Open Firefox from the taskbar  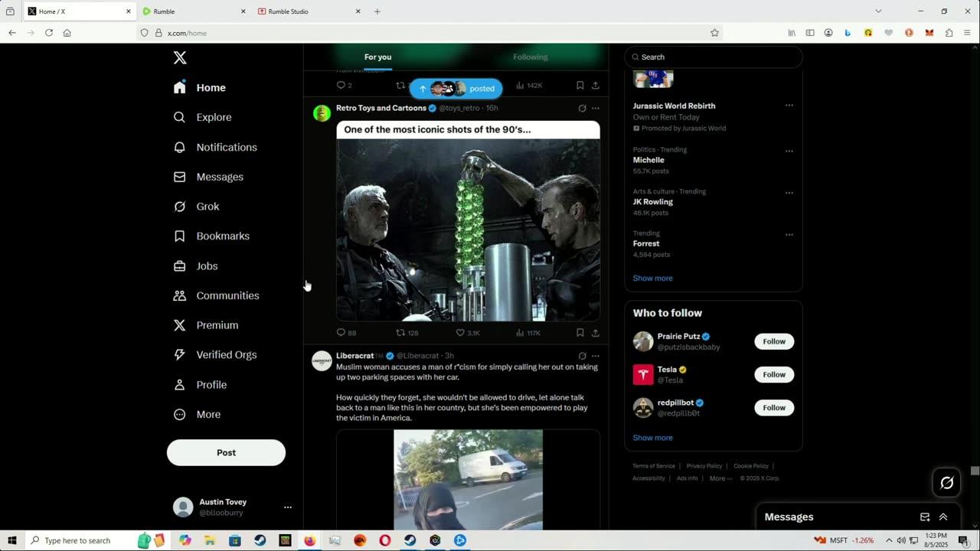pos(309,540)
